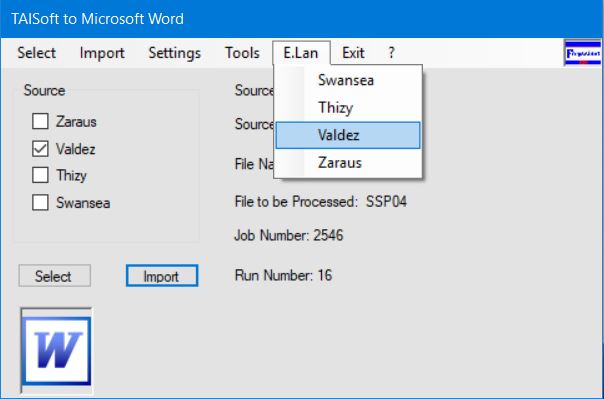The height and width of the screenshot is (399, 604).
Task: Open the Import menu in menu bar
Action: click(102, 53)
